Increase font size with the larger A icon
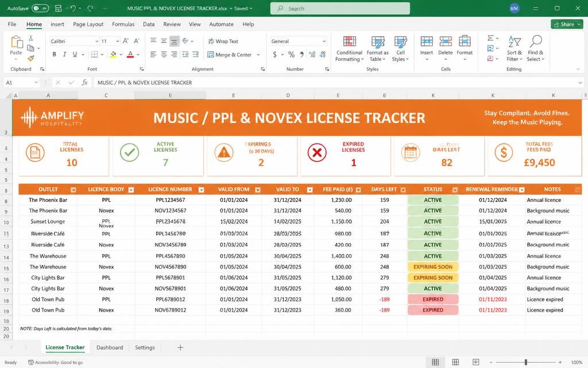Image resolution: width=588 pixels, height=368 pixels. point(126,41)
